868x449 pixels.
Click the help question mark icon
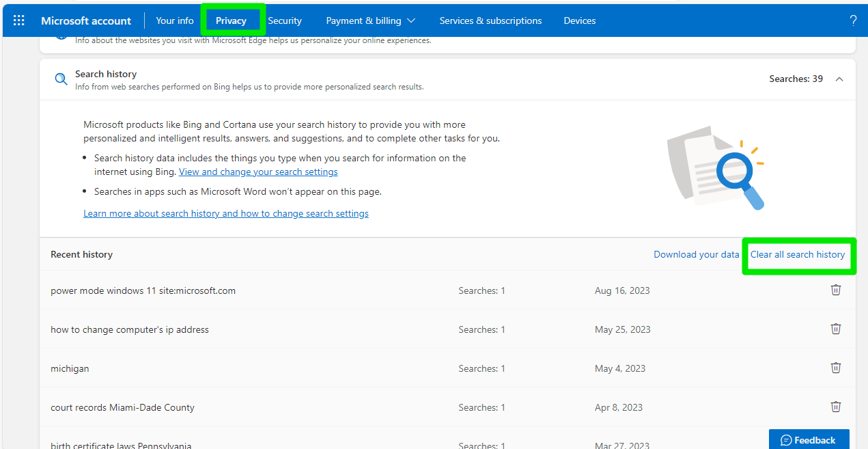[853, 21]
